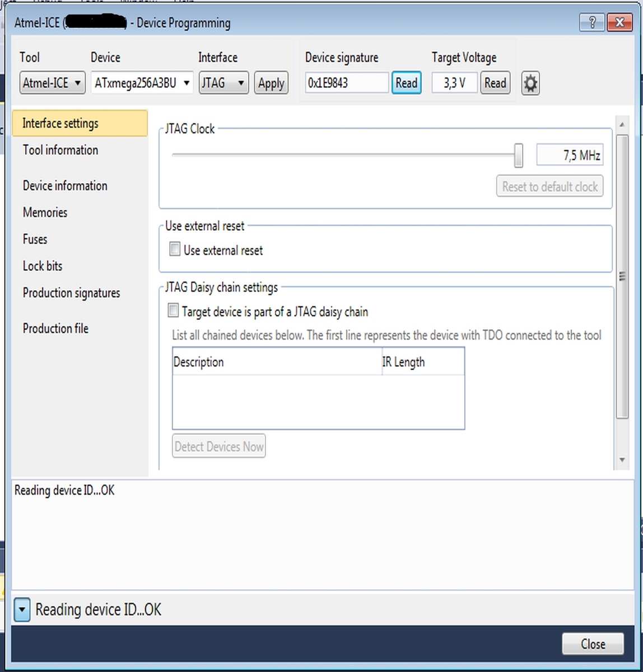Click scrollbar up arrow in settings panel
The width and height of the screenshot is (643, 672).
(x=622, y=124)
